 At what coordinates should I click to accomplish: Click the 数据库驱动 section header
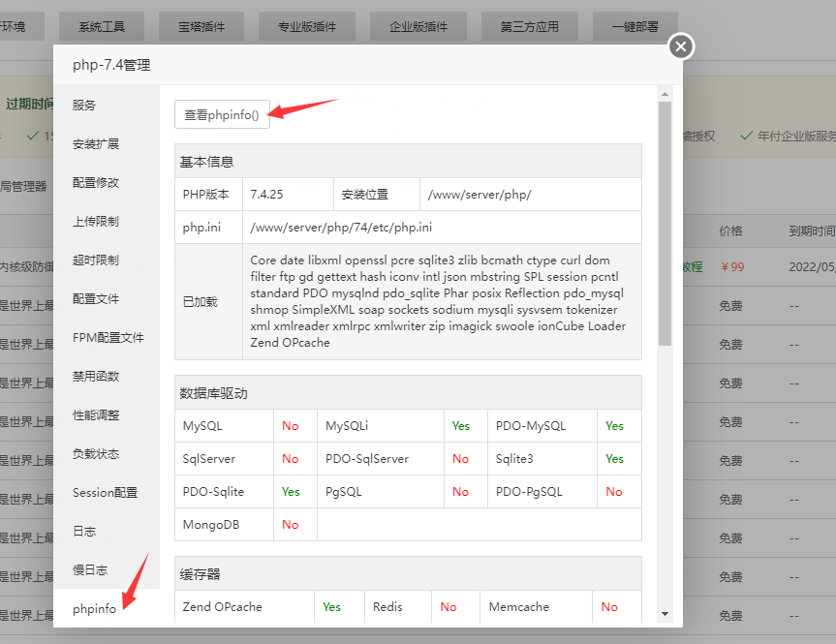(213, 393)
